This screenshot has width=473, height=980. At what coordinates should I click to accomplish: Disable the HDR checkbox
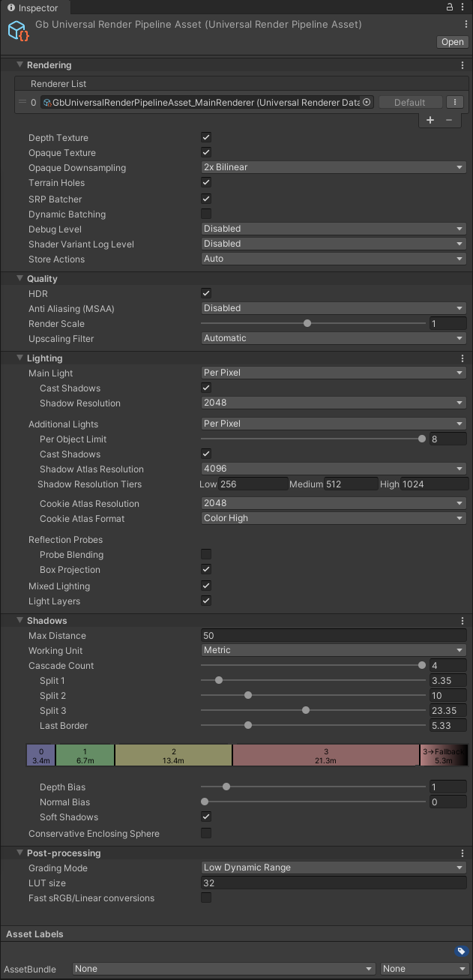pyautogui.click(x=206, y=293)
